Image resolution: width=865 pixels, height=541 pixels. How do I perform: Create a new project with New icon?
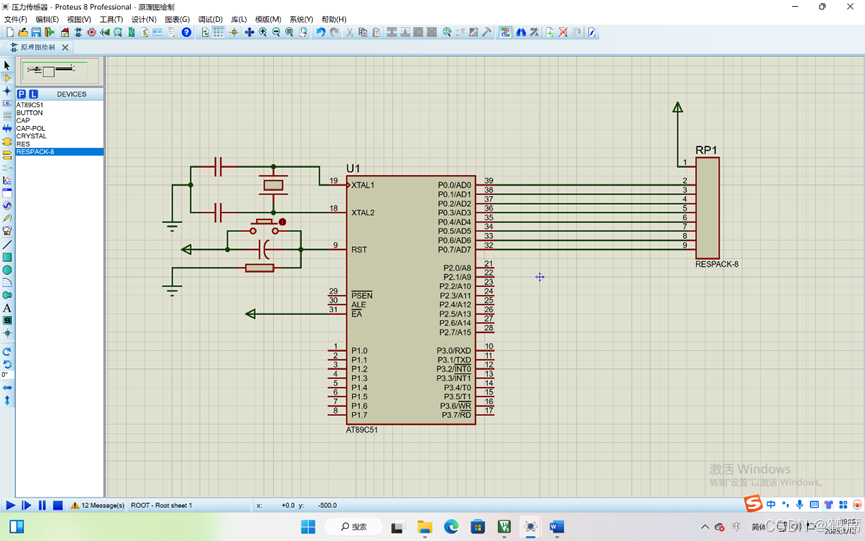coord(10,33)
